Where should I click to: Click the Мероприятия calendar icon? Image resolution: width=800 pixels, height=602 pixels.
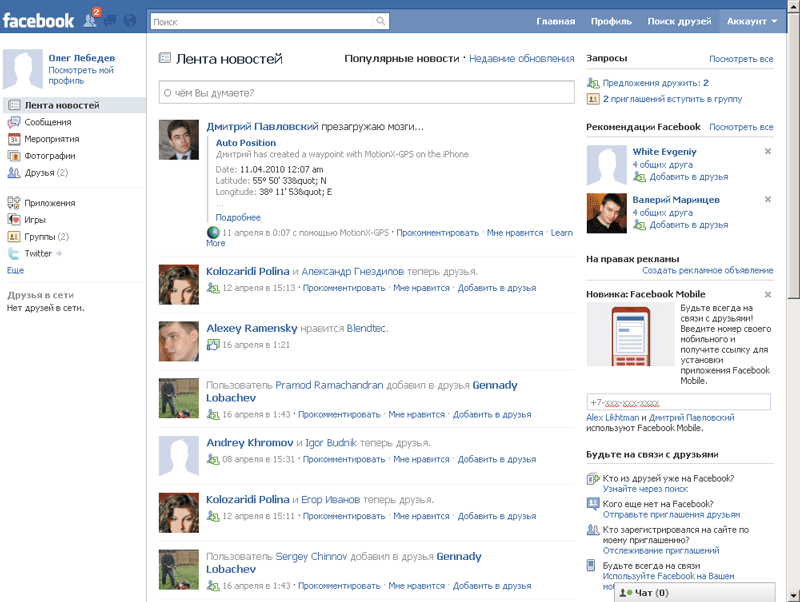14,139
